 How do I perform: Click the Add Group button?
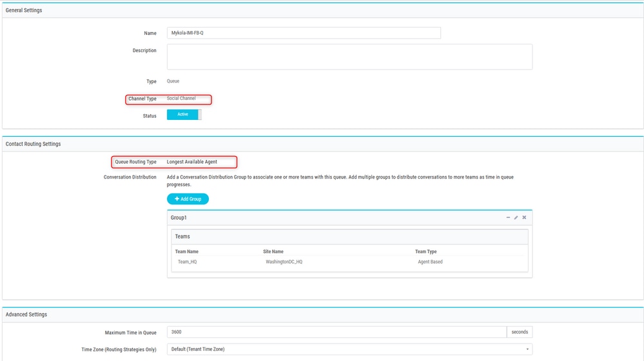pyautogui.click(x=188, y=199)
